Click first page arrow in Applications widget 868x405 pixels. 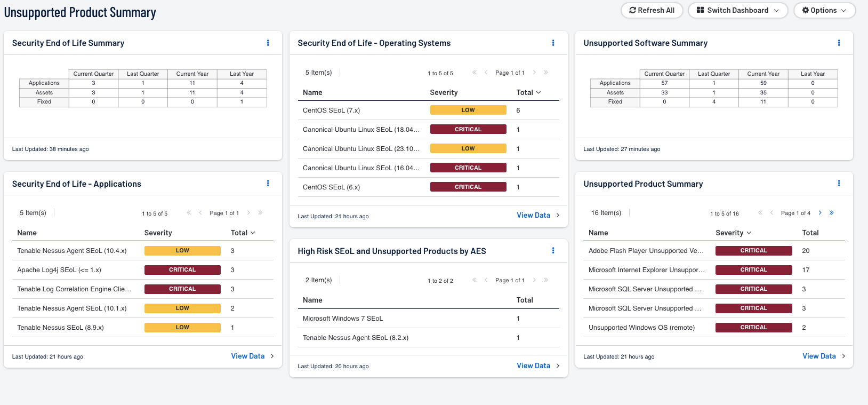coord(189,212)
